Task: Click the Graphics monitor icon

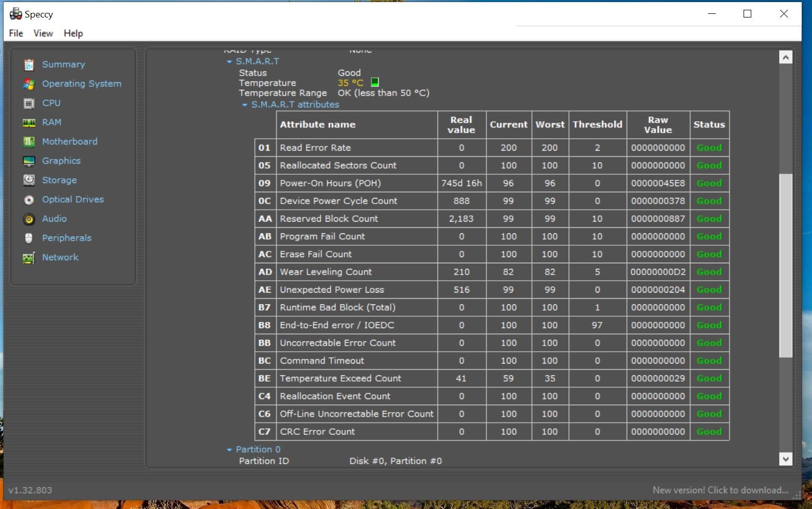Action: [x=29, y=161]
